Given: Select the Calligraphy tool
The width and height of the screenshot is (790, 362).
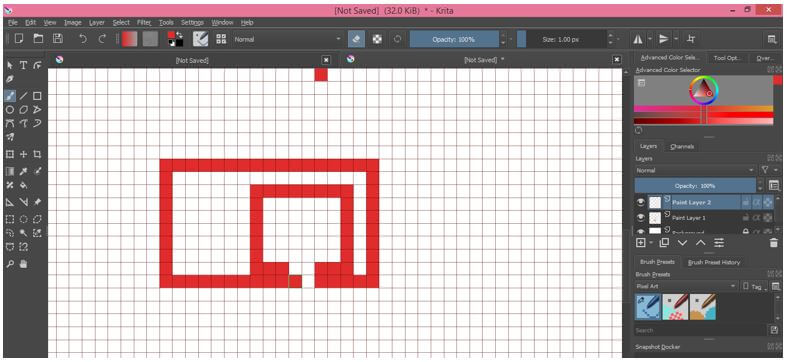Looking at the screenshot, I should [x=10, y=79].
